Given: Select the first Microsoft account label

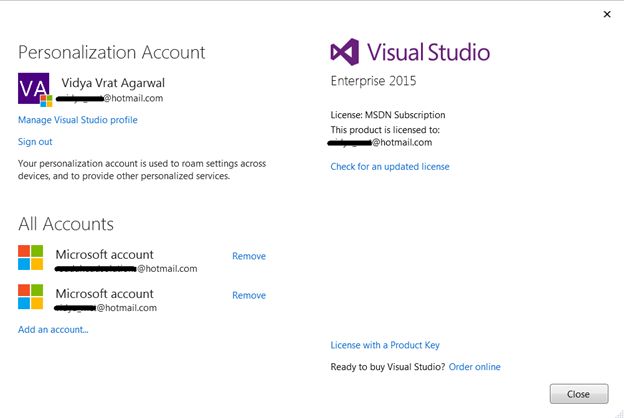Looking at the screenshot, I should [x=105, y=255].
